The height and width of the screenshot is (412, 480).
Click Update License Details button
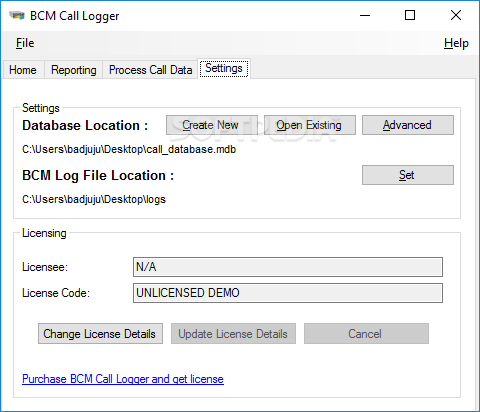click(233, 334)
